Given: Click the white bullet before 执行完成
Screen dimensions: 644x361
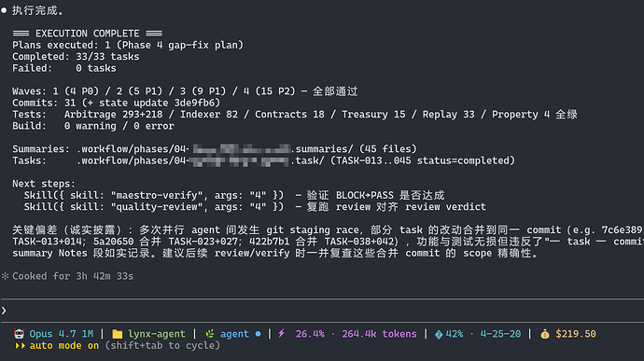Looking at the screenshot, I should coord(4,10).
